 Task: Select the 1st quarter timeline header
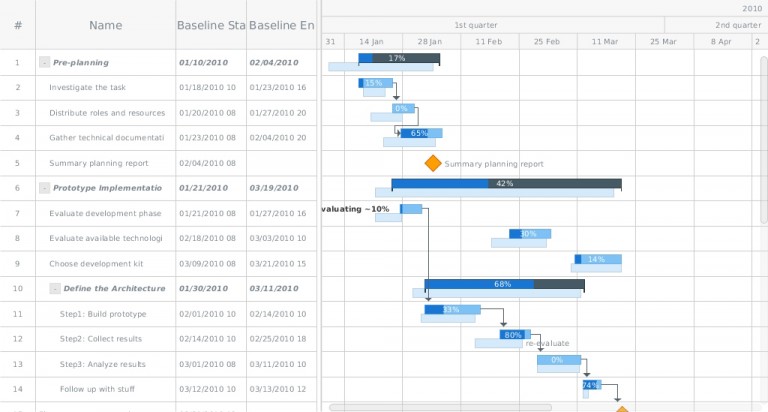475,25
